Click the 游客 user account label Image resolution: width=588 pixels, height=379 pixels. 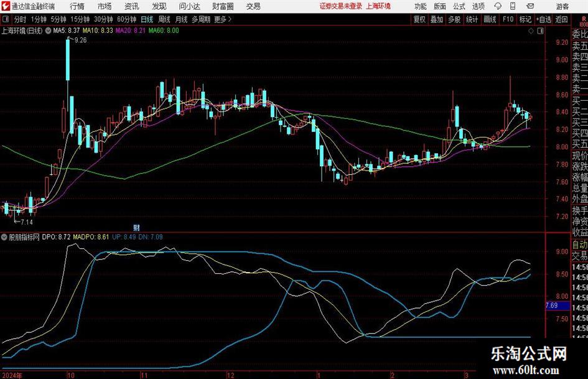pyautogui.click(x=562, y=6)
